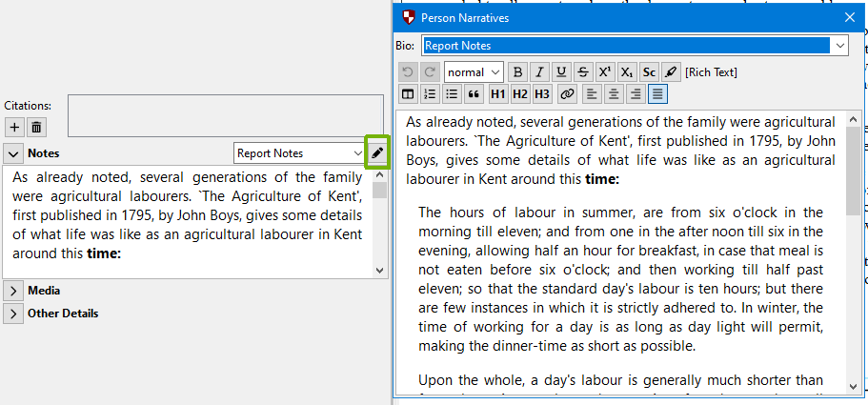Image resolution: width=868 pixels, height=405 pixels.
Task: Click the pencil edit notes icon
Action: tap(377, 152)
